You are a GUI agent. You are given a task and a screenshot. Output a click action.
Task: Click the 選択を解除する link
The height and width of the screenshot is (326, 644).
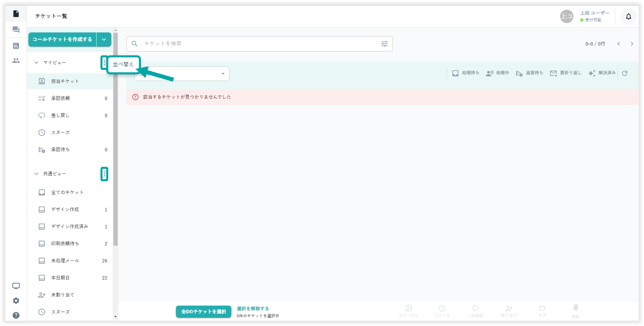point(252,308)
